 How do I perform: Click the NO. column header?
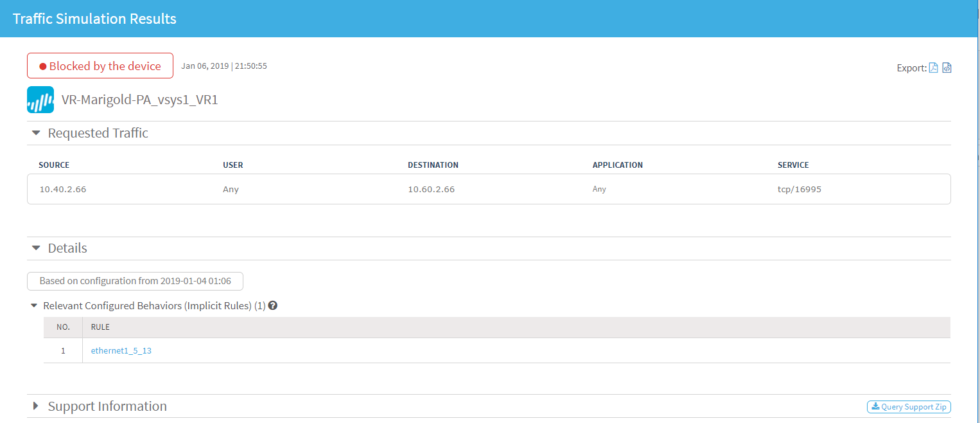[63, 327]
